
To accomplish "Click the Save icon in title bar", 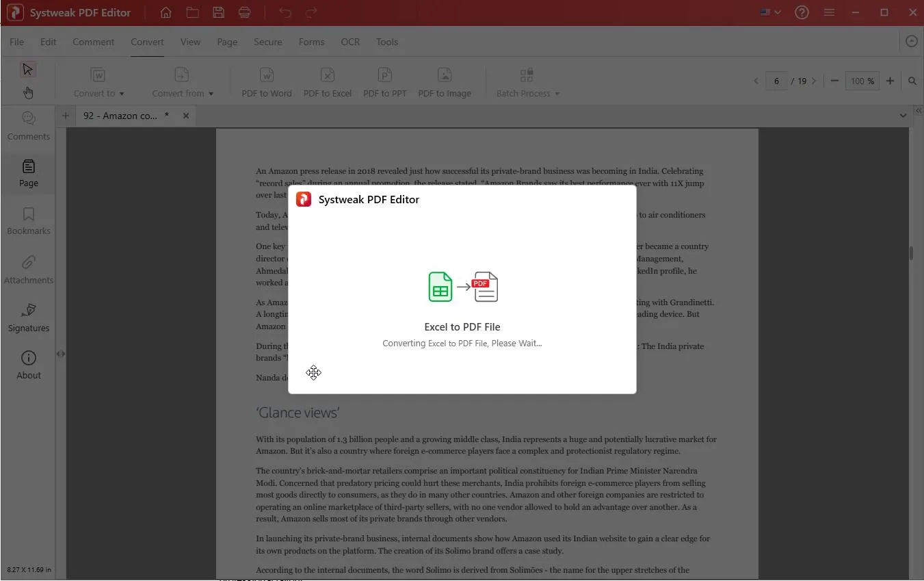I will [x=218, y=12].
